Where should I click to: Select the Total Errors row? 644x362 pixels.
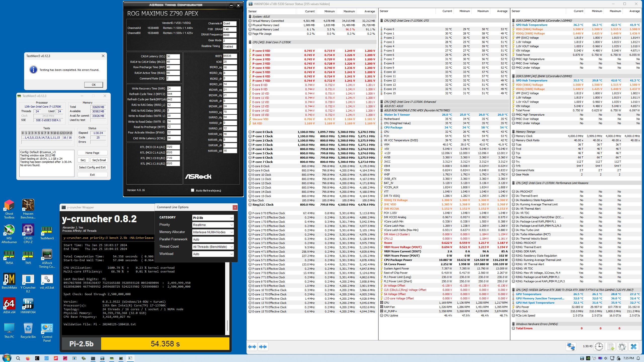pyautogui.click(x=576, y=328)
